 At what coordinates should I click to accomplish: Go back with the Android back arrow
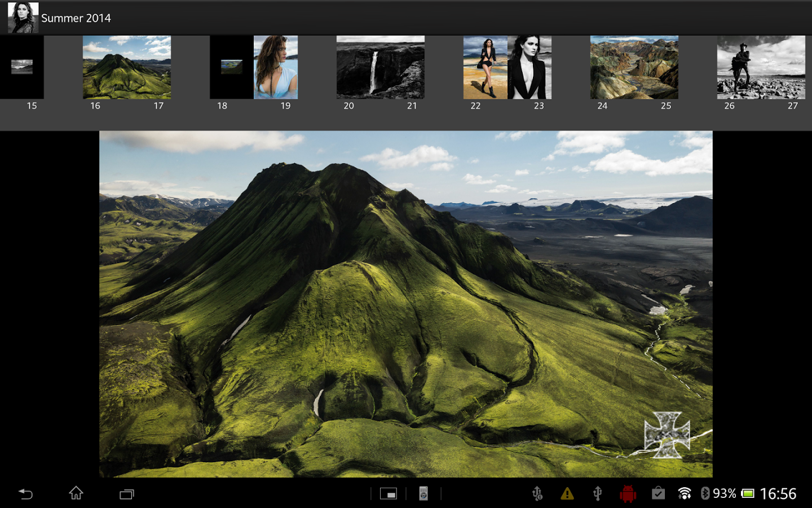25,494
